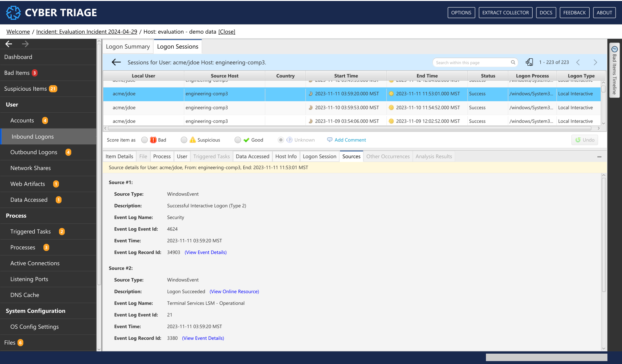Click the View Online Resource link
Image resolution: width=622 pixels, height=364 pixels.
pyautogui.click(x=234, y=291)
